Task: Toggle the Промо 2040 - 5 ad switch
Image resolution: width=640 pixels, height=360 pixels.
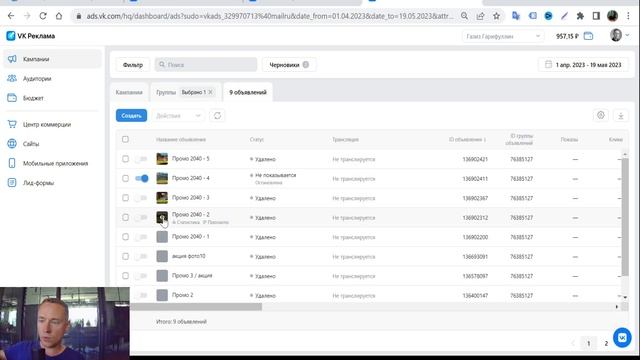Action: point(142,159)
